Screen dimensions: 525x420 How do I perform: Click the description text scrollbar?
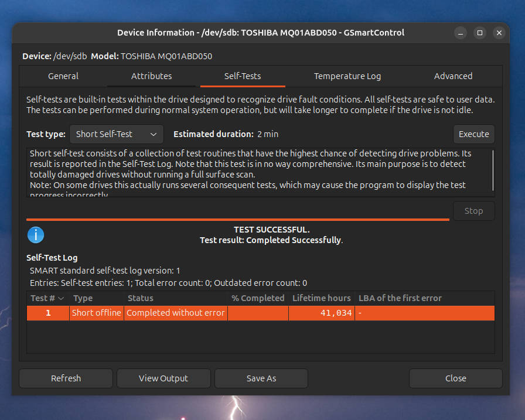click(x=494, y=170)
